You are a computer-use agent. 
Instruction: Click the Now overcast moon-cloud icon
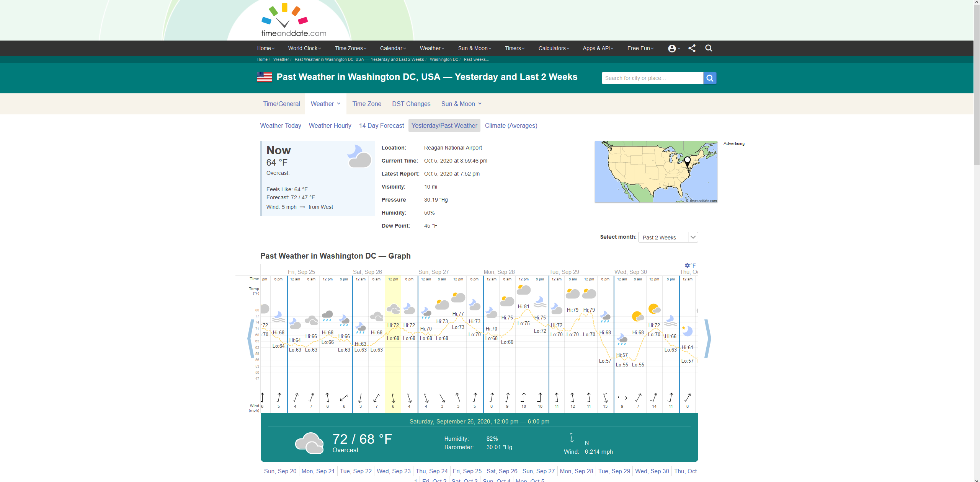tap(359, 156)
